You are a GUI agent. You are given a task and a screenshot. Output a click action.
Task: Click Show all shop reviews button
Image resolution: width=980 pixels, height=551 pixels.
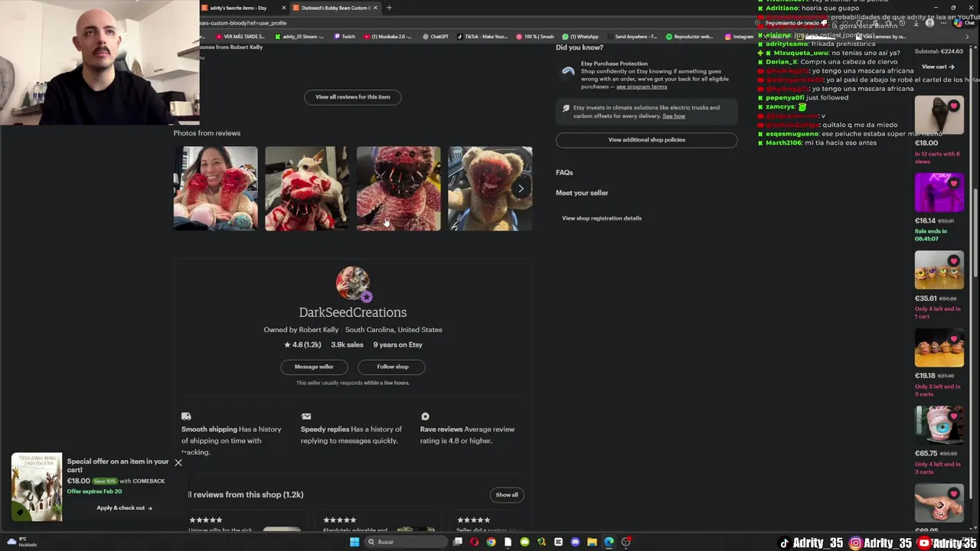coord(507,494)
